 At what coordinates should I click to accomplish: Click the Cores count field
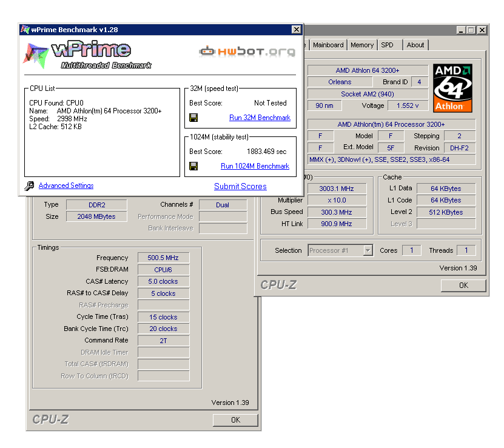point(412,250)
